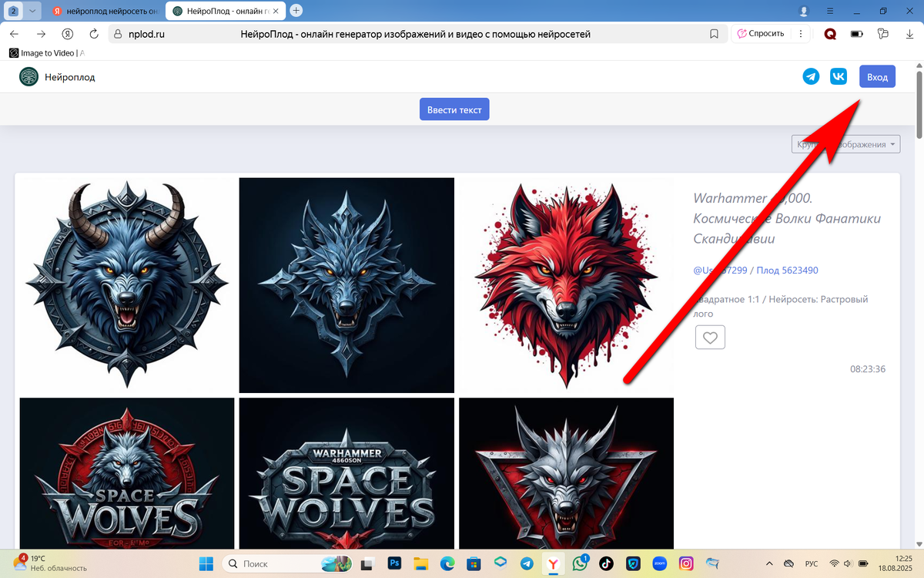Open the downloads arrow icon

909,34
